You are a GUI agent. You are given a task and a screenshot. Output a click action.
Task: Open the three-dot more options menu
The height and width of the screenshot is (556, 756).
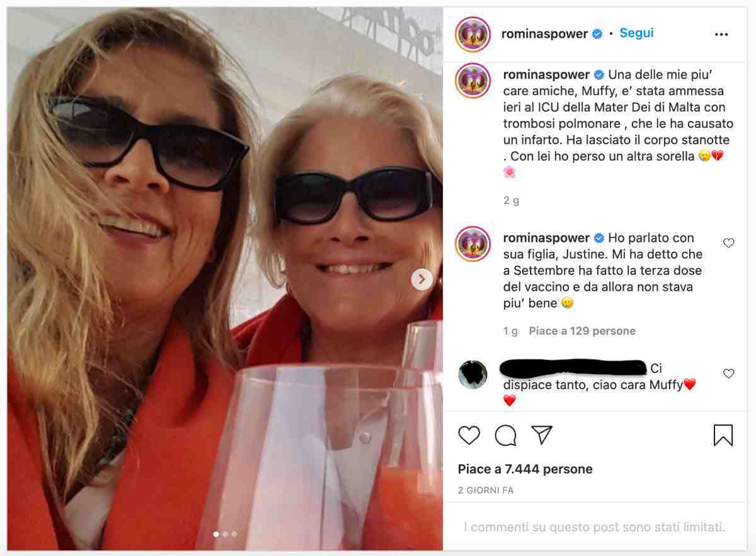[x=721, y=35]
